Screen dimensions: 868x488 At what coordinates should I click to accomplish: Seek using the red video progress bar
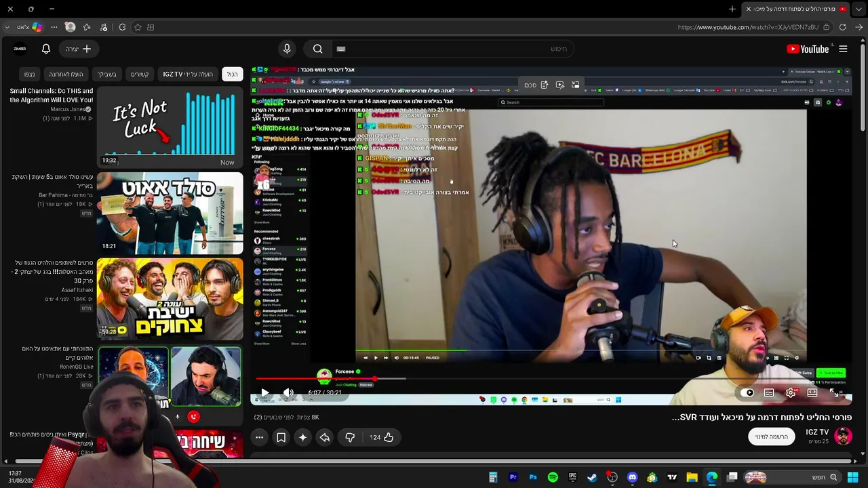coord(553,380)
